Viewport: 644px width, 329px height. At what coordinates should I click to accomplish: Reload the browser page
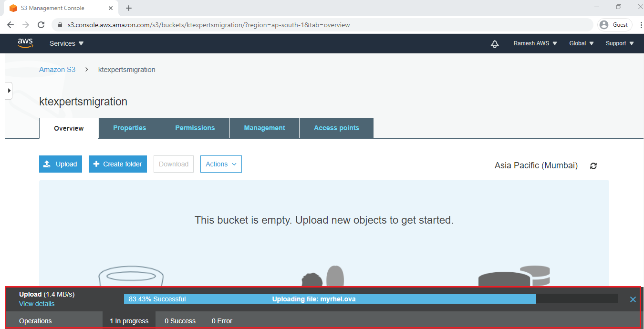[x=41, y=25]
